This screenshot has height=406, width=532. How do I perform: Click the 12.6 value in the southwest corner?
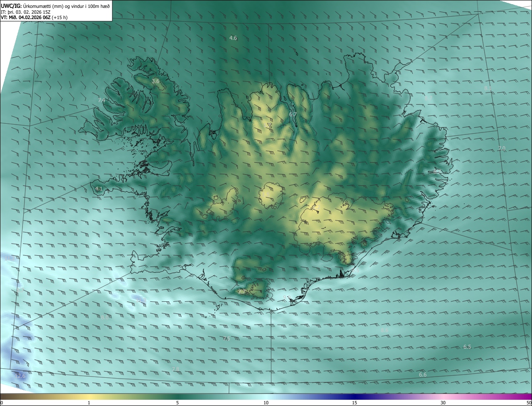coord(20,376)
